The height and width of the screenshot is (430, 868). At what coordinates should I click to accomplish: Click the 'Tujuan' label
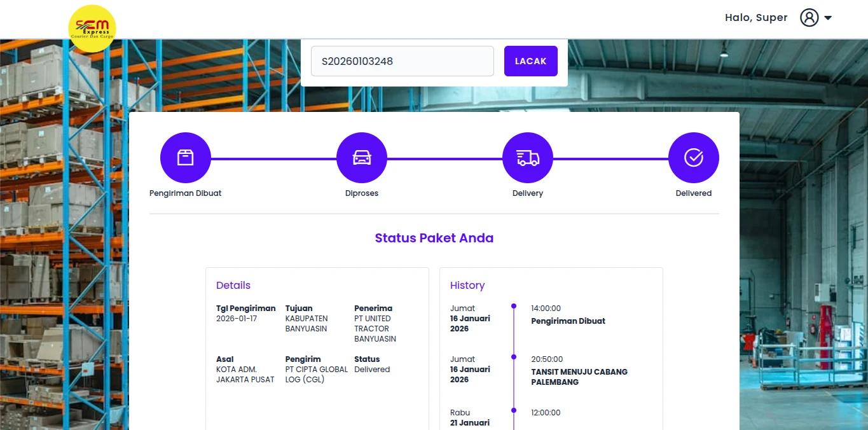point(299,309)
